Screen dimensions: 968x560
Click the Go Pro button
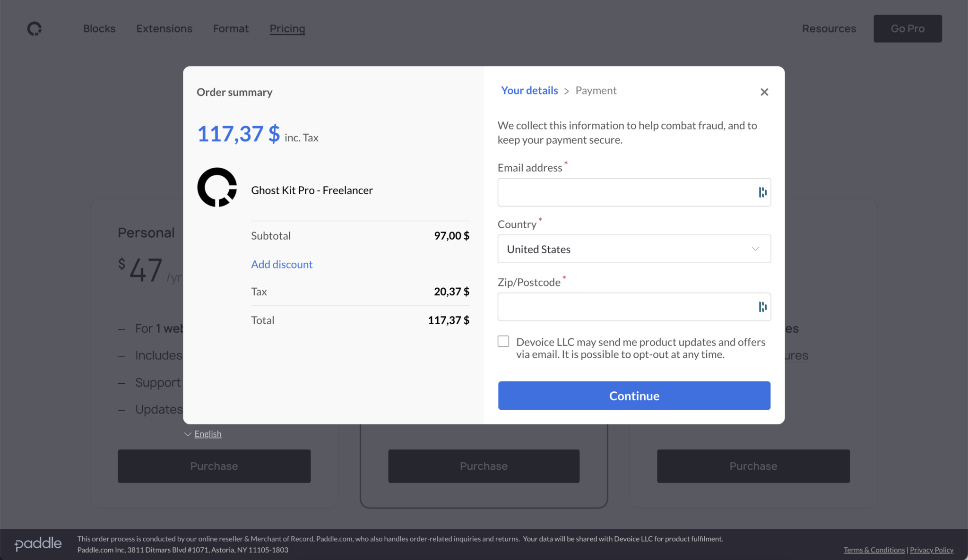point(907,29)
